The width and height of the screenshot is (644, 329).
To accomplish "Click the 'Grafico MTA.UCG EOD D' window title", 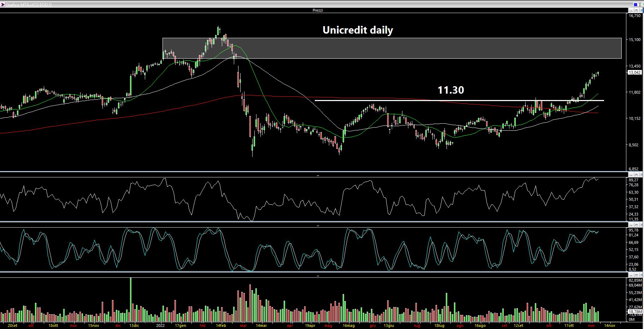I will [x=29, y=5].
